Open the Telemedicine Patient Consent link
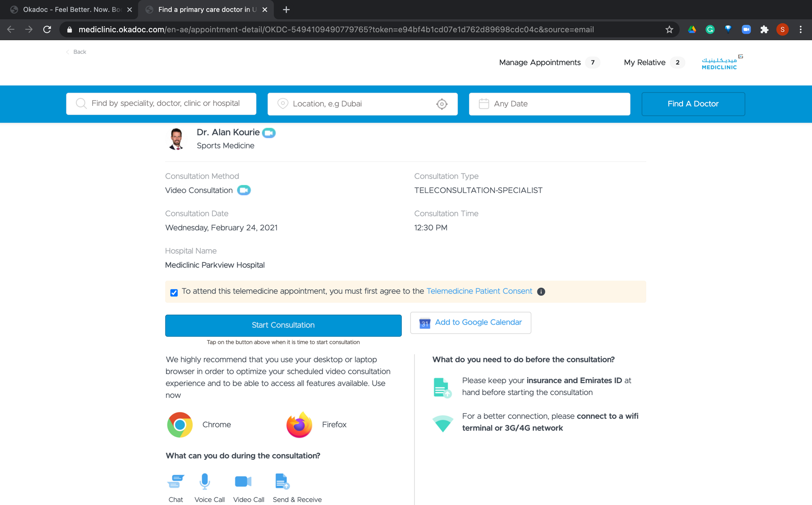This screenshot has width=812, height=505. [x=479, y=291]
